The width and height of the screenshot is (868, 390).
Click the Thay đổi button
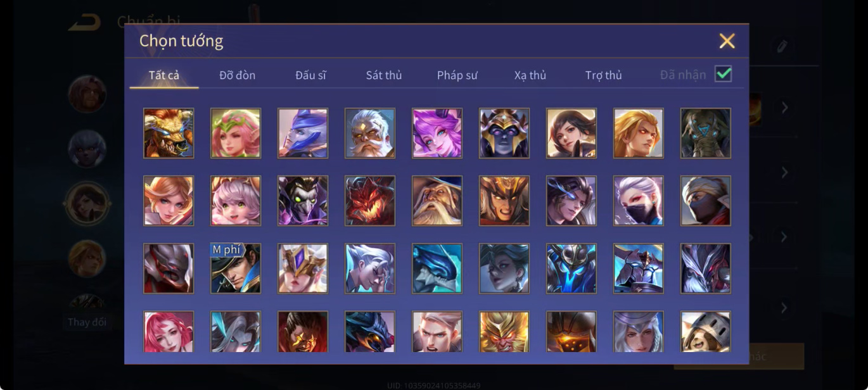point(87,322)
